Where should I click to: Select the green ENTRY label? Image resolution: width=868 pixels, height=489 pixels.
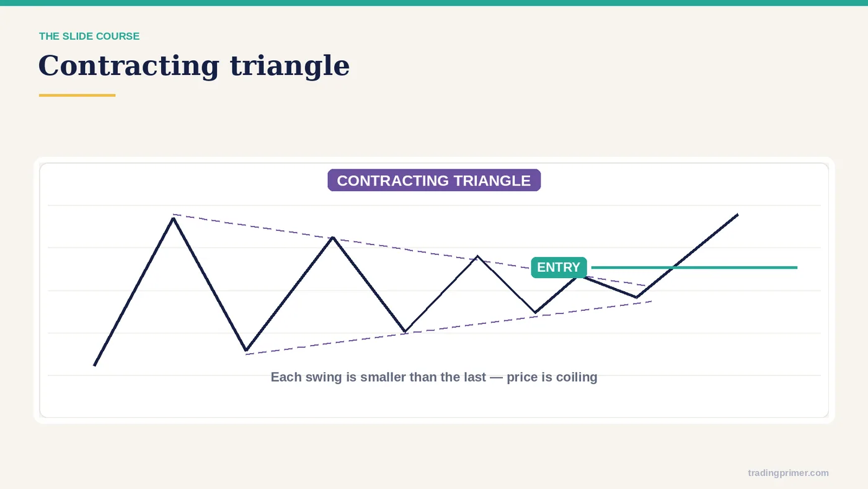click(559, 267)
